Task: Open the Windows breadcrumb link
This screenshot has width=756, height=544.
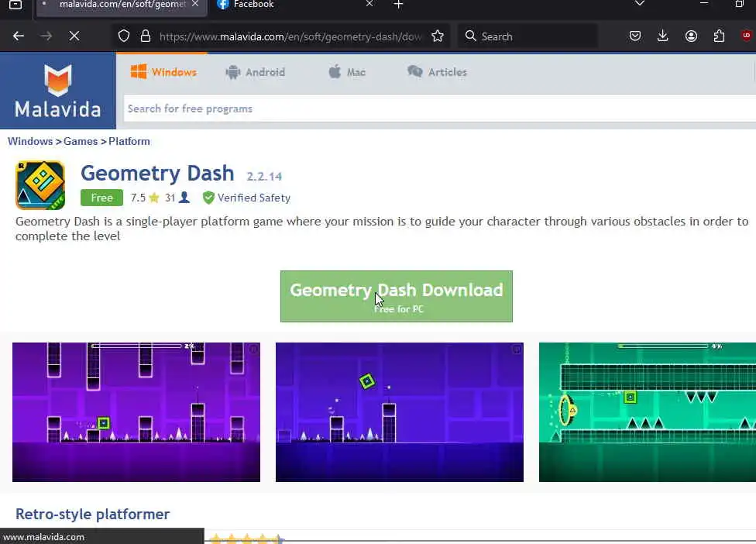Action: (x=30, y=141)
